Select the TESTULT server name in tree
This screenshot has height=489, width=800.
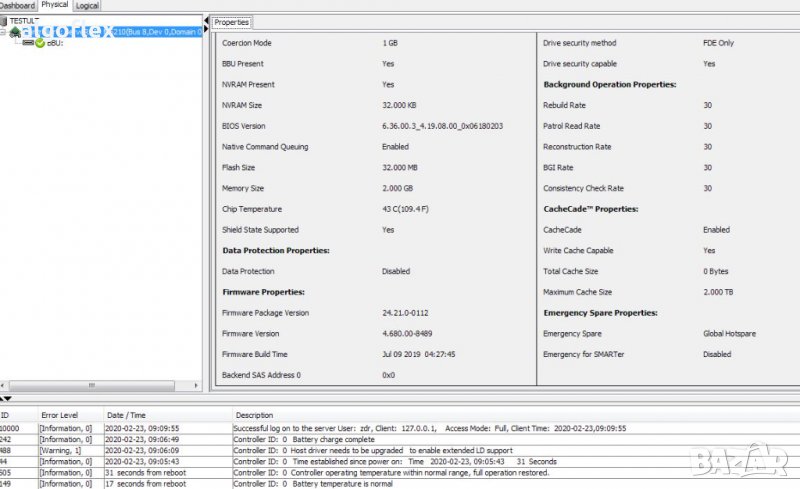coord(24,21)
